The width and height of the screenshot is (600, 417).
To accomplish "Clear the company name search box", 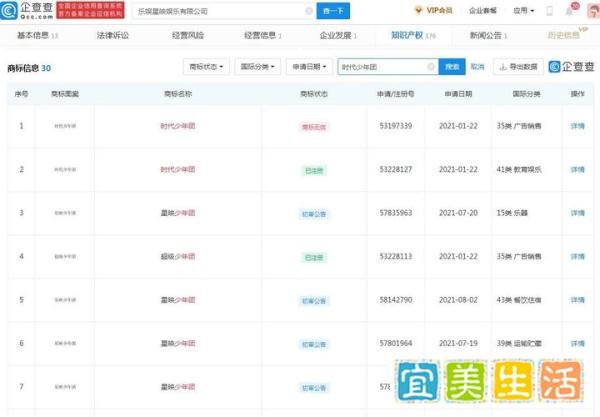I will pyautogui.click(x=309, y=11).
